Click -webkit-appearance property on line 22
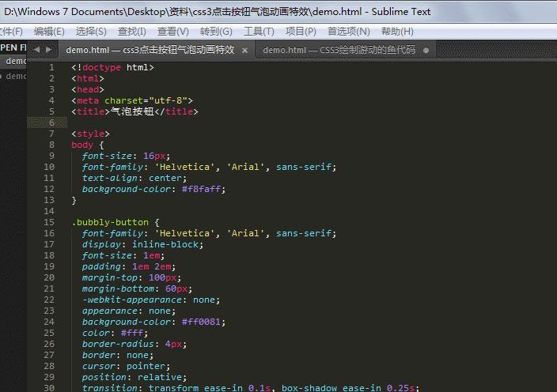This screenshot has width=557, height=392. [x=132, y=300]
